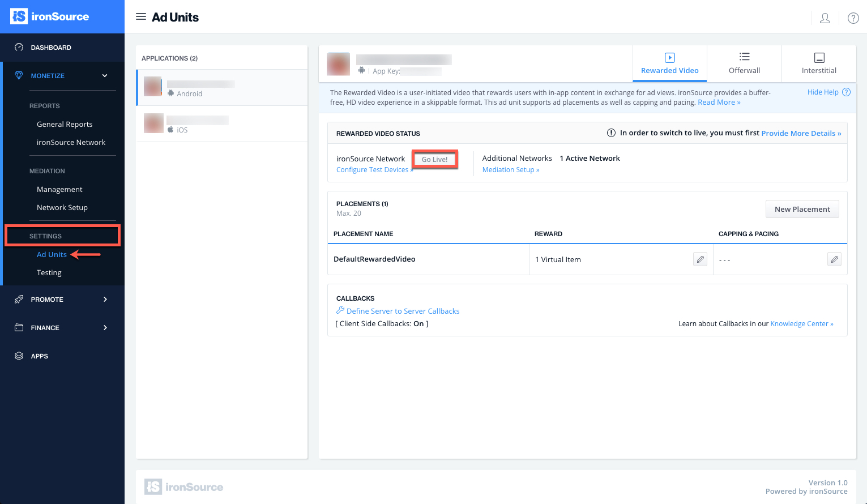Edit capping and pacing pencil icon
The image size is (867, 504).
click(x=834, y=259)
